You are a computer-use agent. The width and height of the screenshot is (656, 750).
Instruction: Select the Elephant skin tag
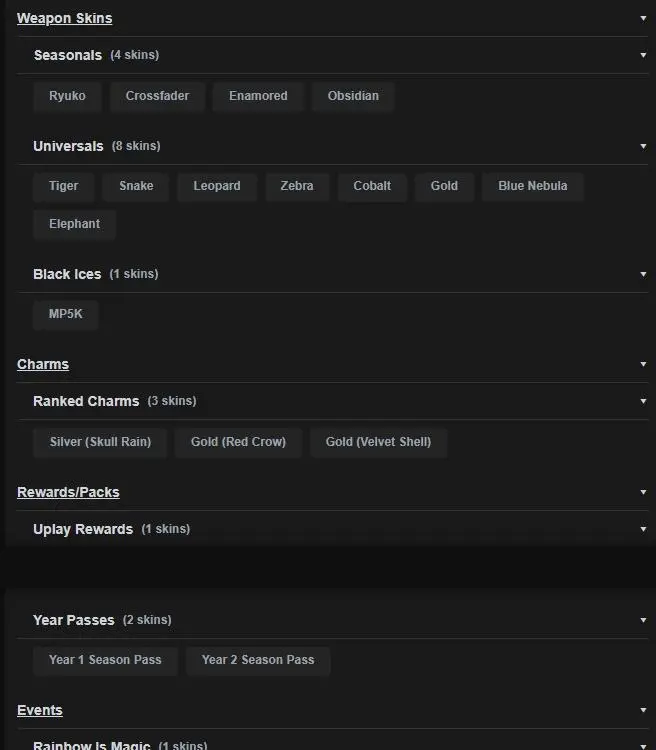click(74, 224)
